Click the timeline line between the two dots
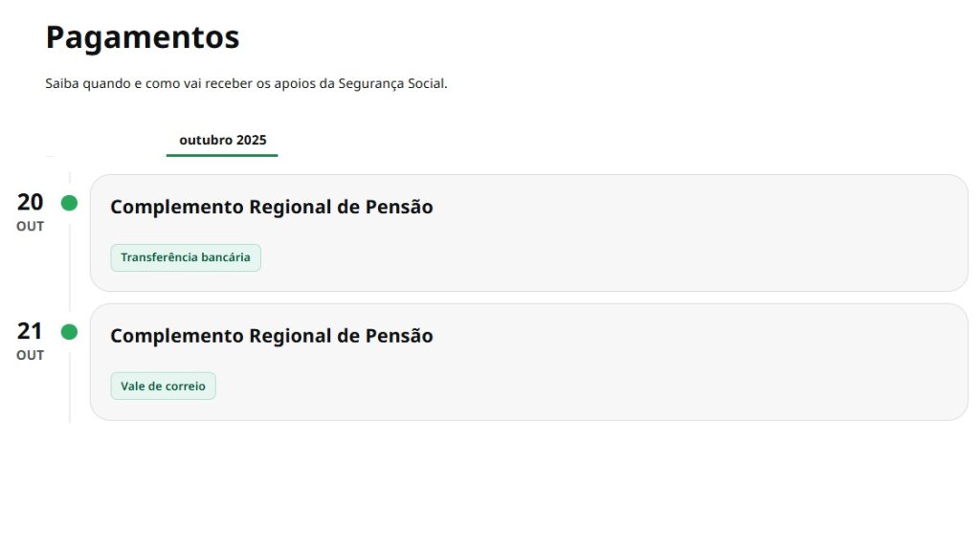 [70, 268]
